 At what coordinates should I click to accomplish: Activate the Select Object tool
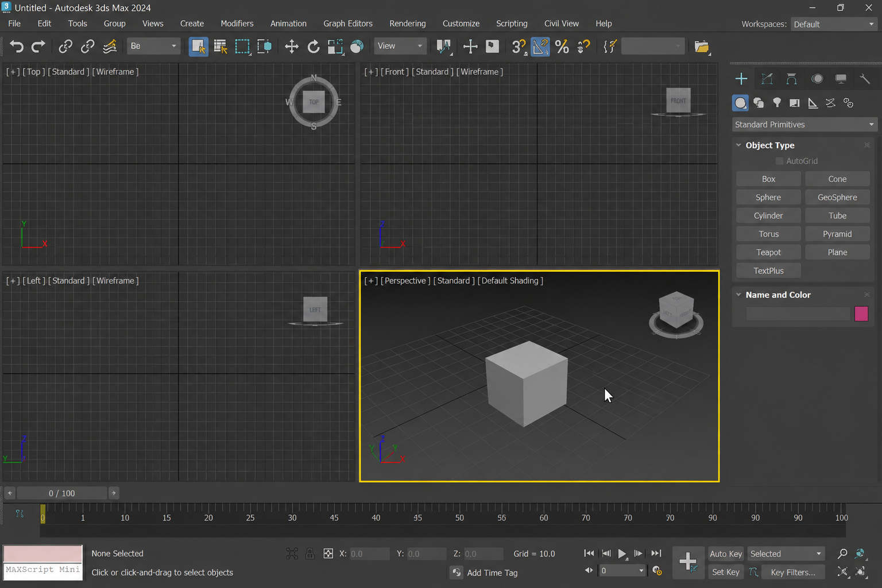click(x=199, y=47)
